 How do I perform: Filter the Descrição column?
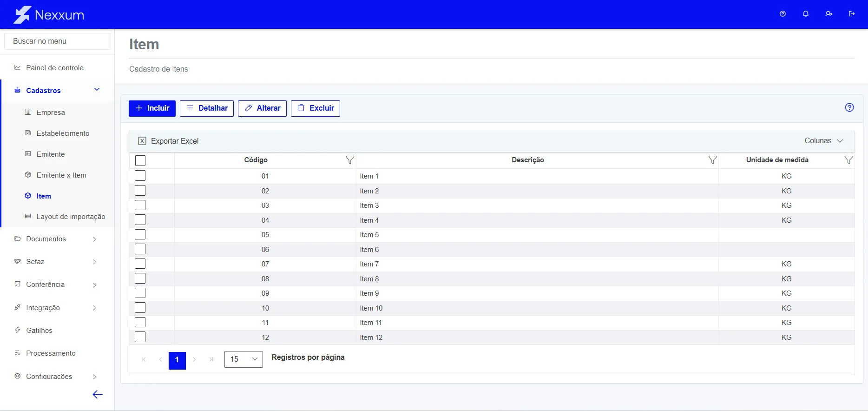click(x=712, y=160)
